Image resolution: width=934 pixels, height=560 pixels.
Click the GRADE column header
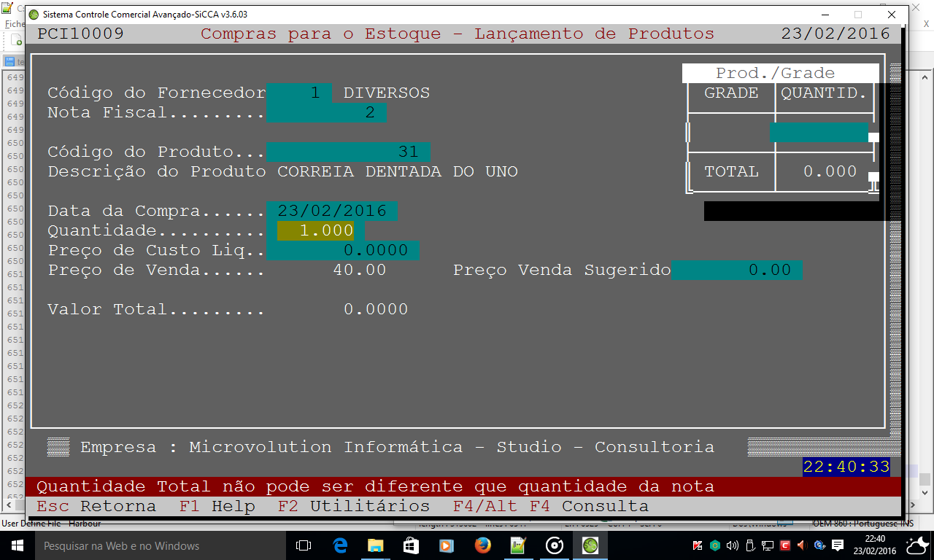tap(731, 93)
